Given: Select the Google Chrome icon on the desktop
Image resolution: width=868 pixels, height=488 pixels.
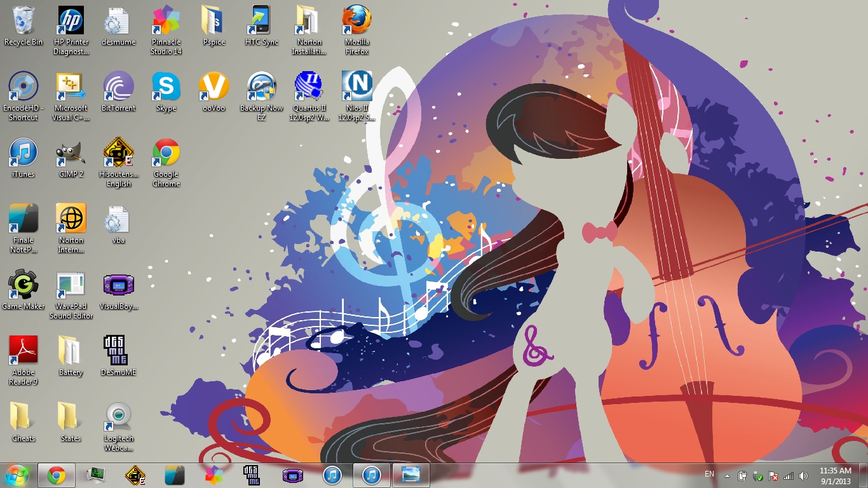Looking at the screenshot, I should (x=166, y=163).
